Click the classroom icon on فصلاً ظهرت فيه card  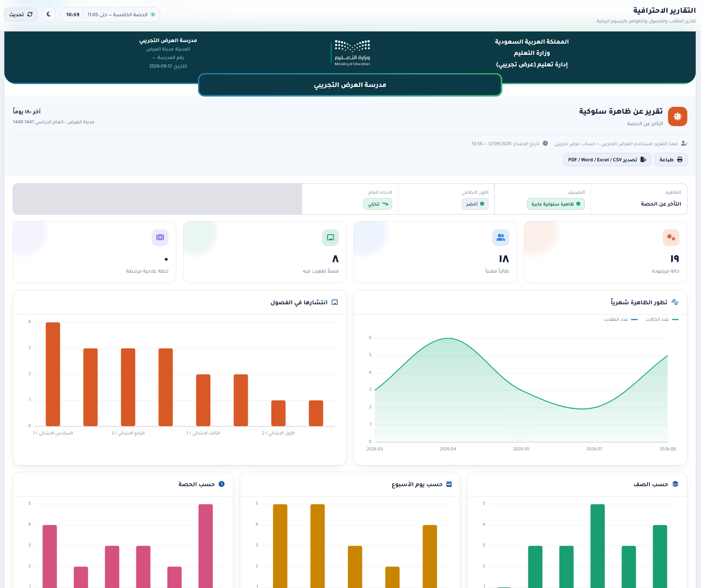click(x=330, y=237)
